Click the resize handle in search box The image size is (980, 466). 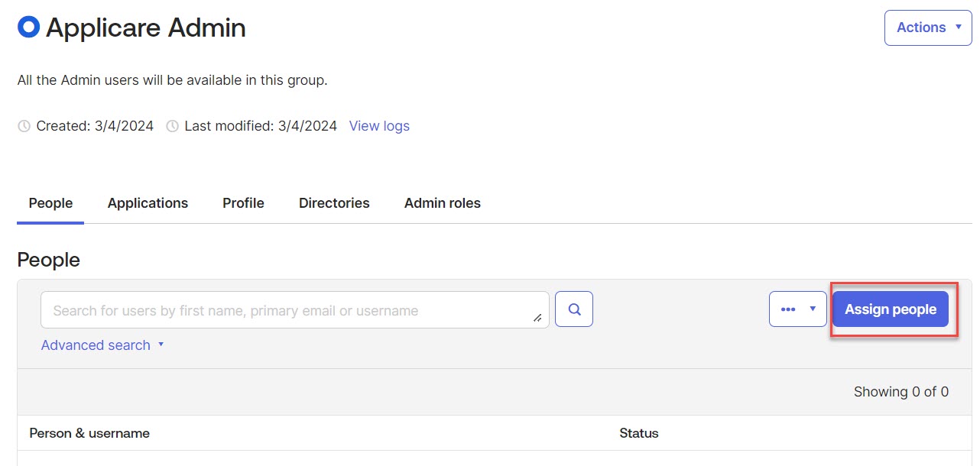click(x=537, y=318)
